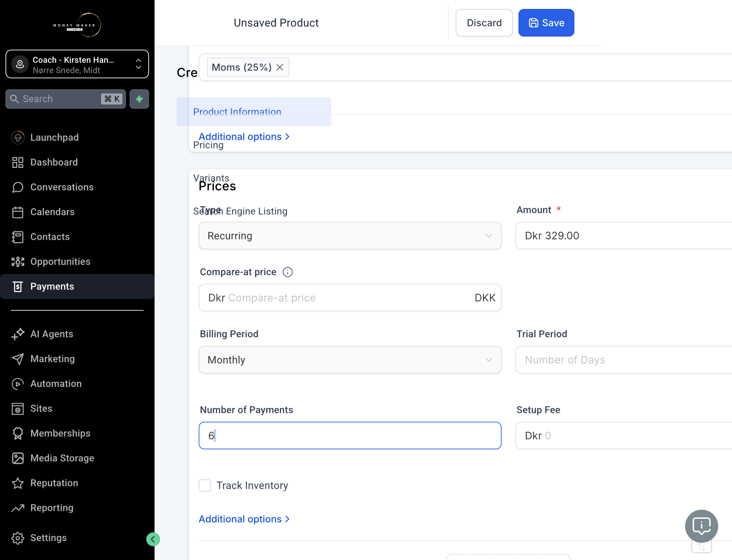Open the Settings gear icon
Screen dimensions: 732x560
click(18, 538)
